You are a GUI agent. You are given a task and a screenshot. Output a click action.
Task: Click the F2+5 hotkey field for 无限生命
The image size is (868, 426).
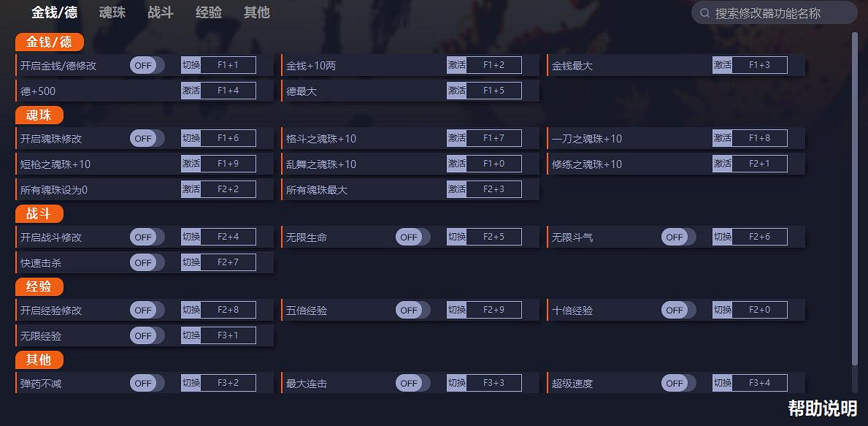(494, 237)
